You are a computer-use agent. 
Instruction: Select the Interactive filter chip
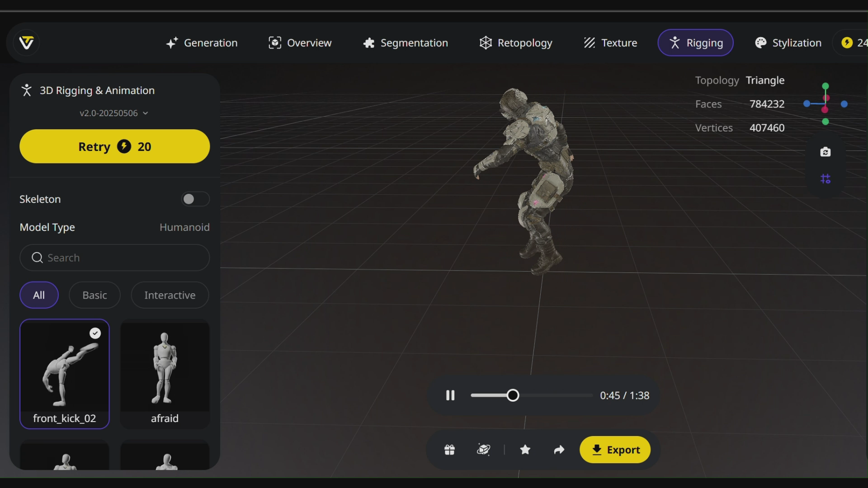(170, 295)
